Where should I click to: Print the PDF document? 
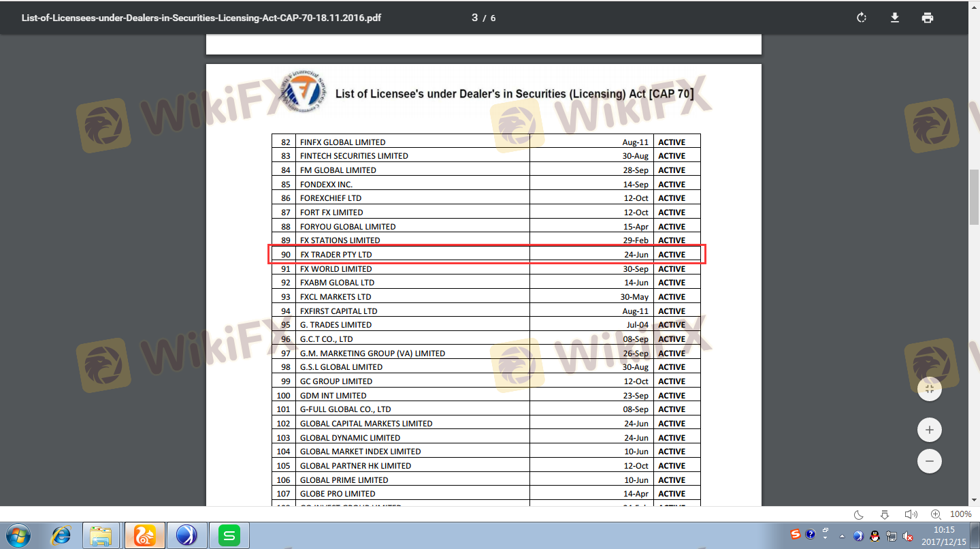tap(928, 18)
